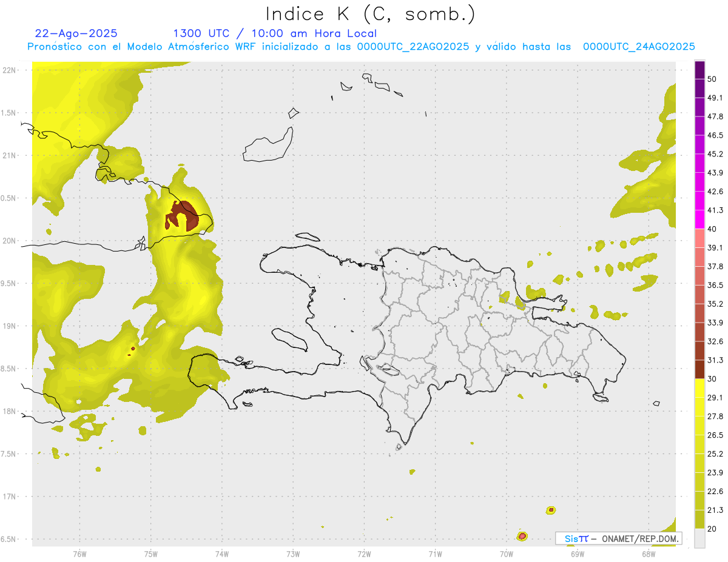Click the time text "1300 UTC / 10:00 am Hora Local"
The width and height of the screenshot is (728, 562).
click(275, 33)
